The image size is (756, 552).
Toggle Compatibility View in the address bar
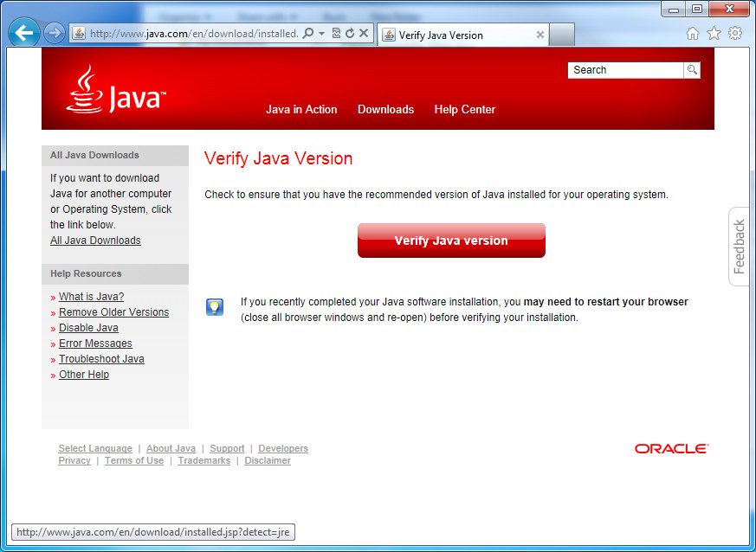[x=339, y=34]
